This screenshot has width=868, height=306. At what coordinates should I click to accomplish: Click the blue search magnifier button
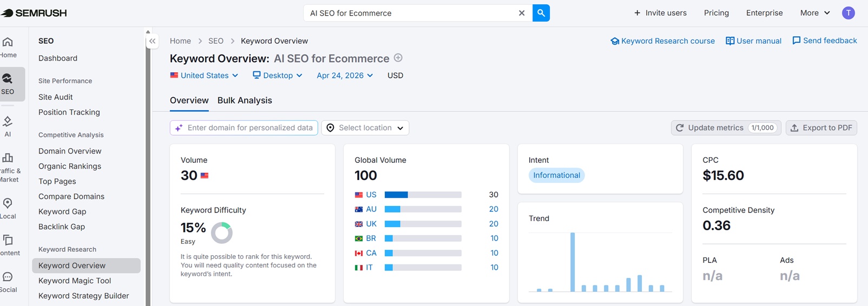pyautogui.click(x=541, y=13)
